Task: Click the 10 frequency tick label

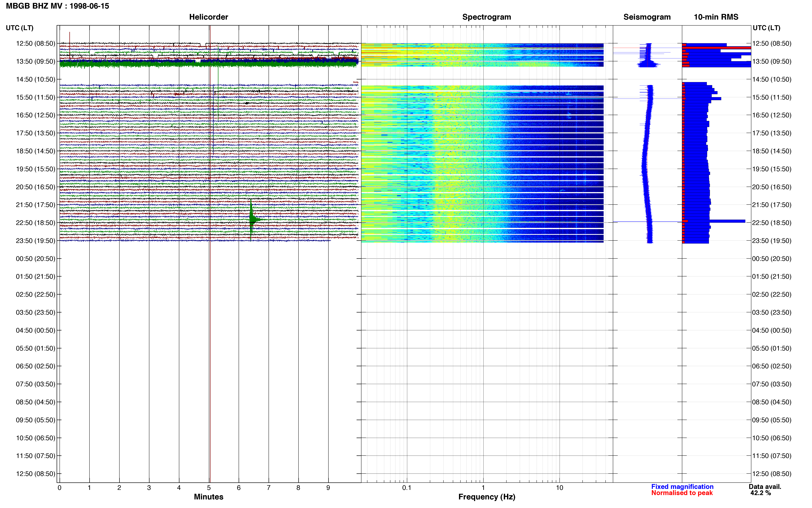Action: [559, 487]
